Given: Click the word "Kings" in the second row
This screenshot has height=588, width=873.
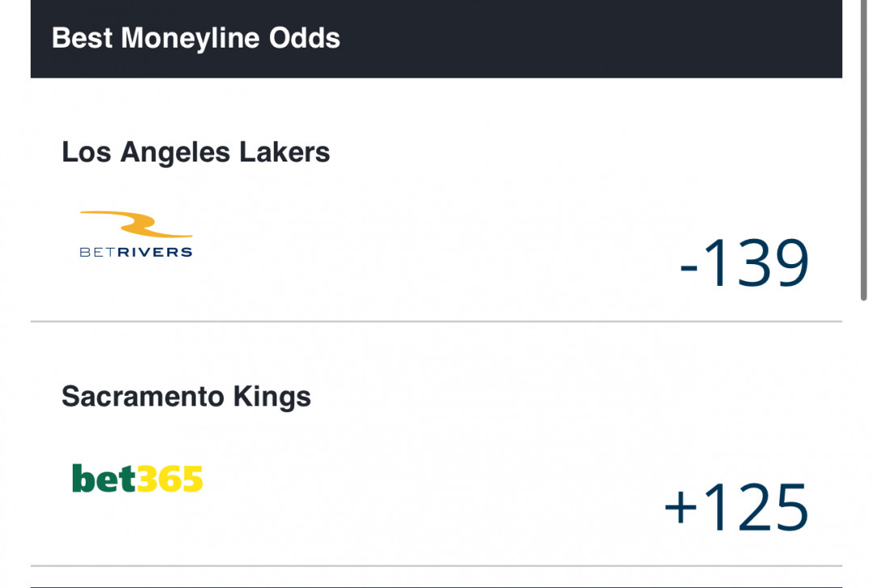Looking at the screenshot, I should pos(272,397).
